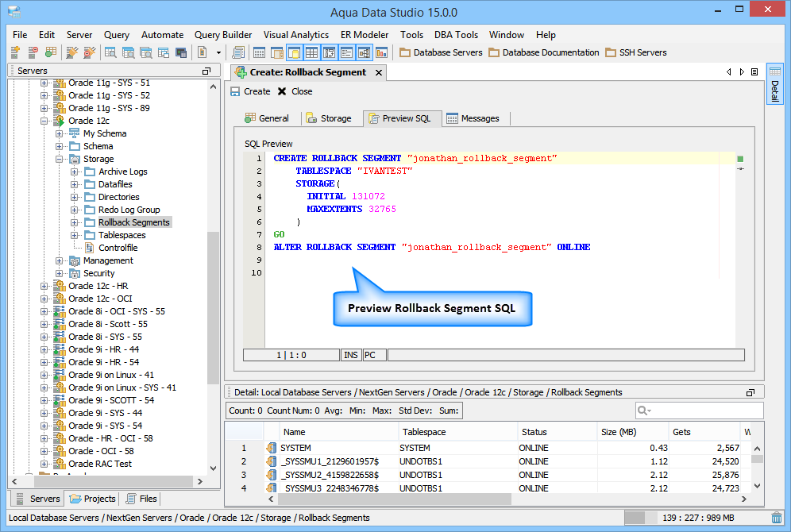Click the vertical Detail side tab

pyautogui.click(x=774, y=85)
